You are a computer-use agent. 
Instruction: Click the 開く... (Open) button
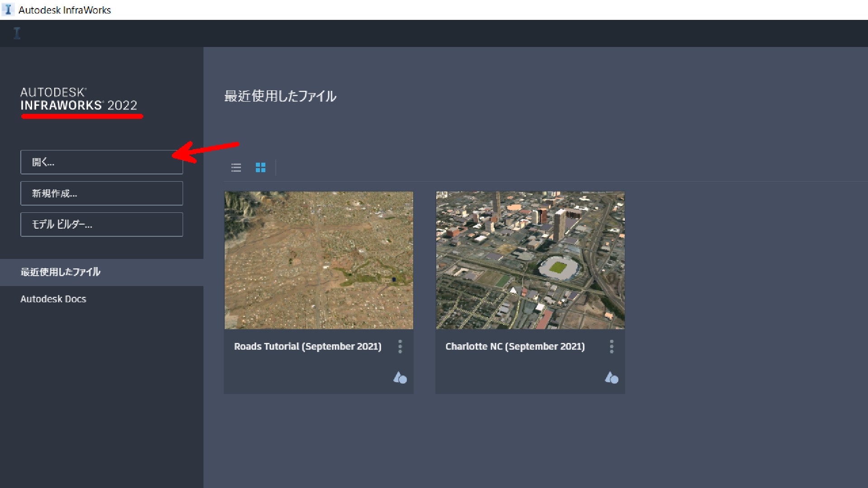pyautogui.click(x=102, y=162)
